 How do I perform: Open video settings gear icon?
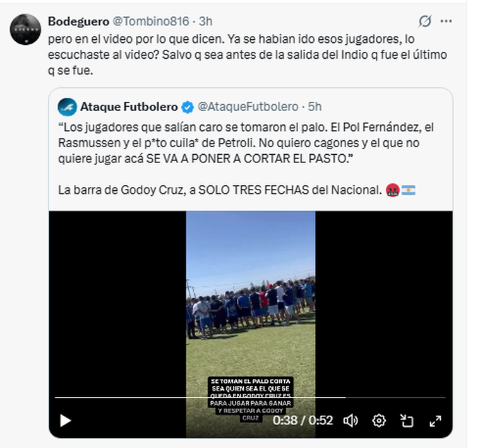pos(379,420)
